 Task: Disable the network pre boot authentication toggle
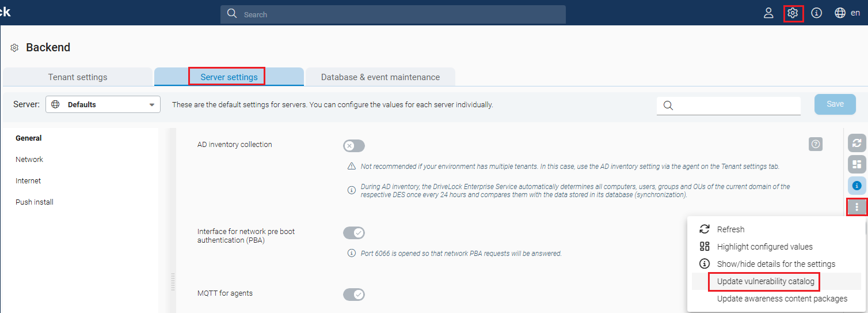click(x=354, y=233)
